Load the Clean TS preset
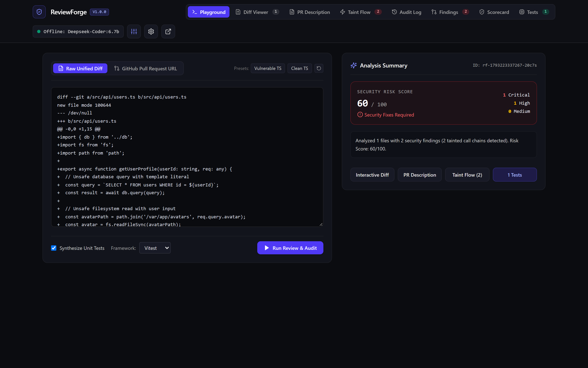The image size is (588, 368). 300,68
